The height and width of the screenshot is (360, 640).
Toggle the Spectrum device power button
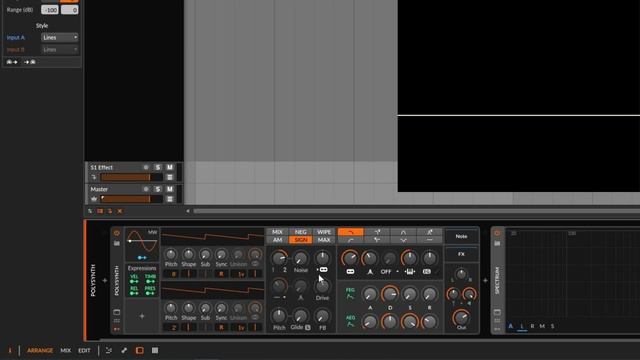(x=497, y=233)
